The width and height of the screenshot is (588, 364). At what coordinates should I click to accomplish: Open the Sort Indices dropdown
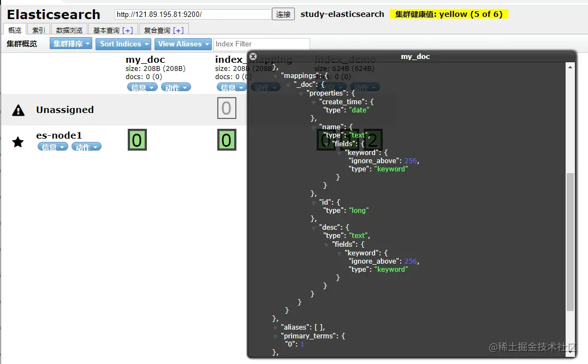[123, 44]
